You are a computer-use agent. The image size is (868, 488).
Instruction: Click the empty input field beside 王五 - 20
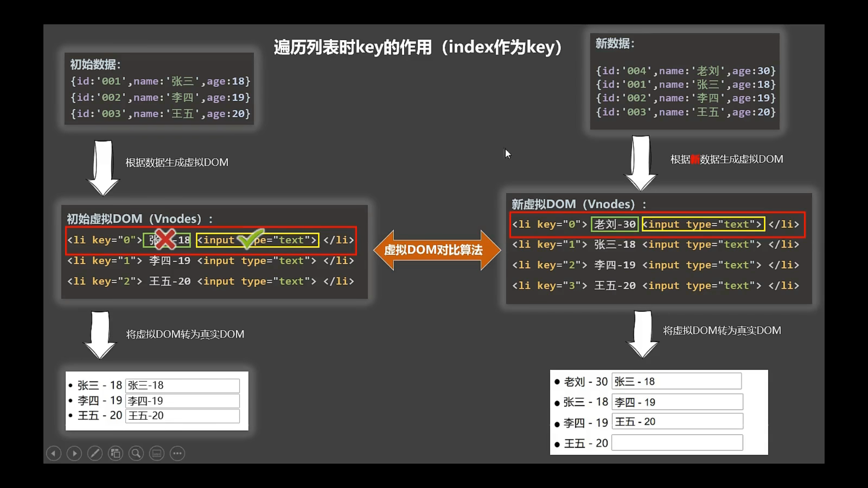(677, 442)
